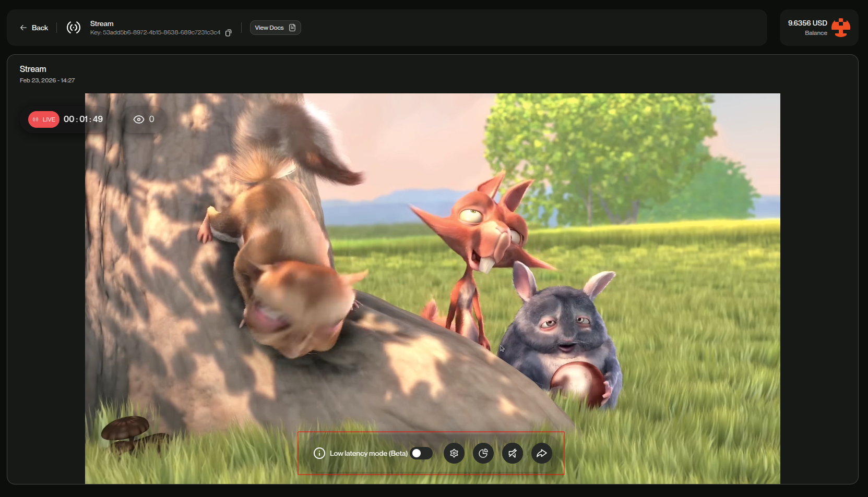
Task: Share the stream using the share arrow icon
Action: (x=541, y=453)
